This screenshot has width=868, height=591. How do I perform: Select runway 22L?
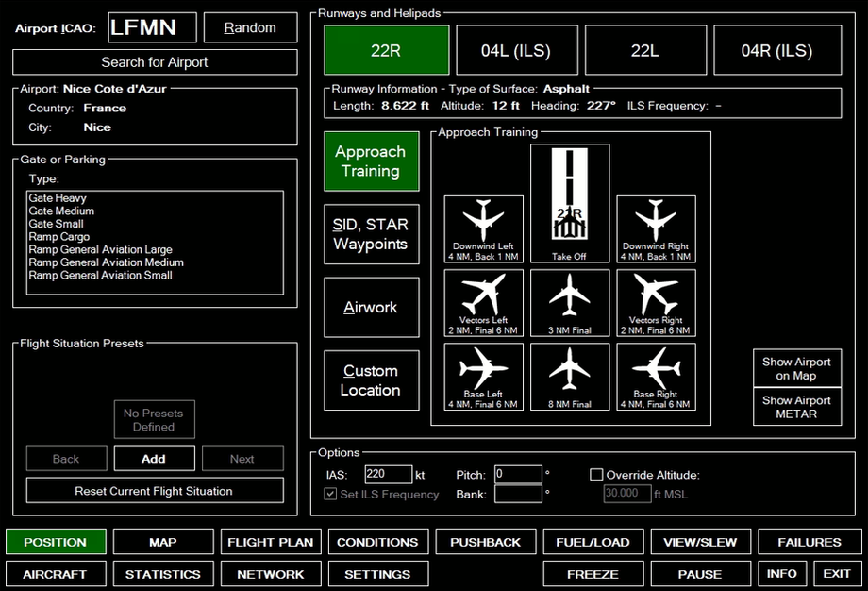point(645,50)
